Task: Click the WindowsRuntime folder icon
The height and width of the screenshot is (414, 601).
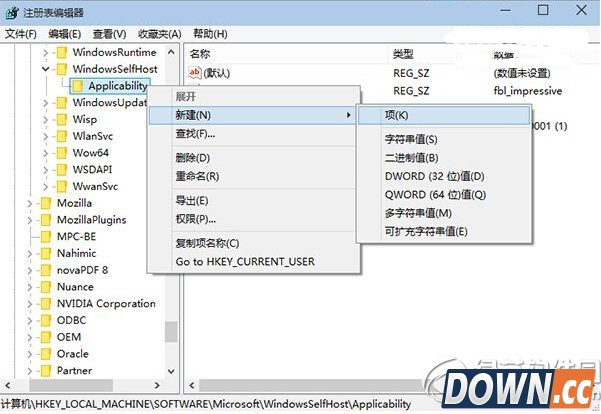Action: [62, 53]
